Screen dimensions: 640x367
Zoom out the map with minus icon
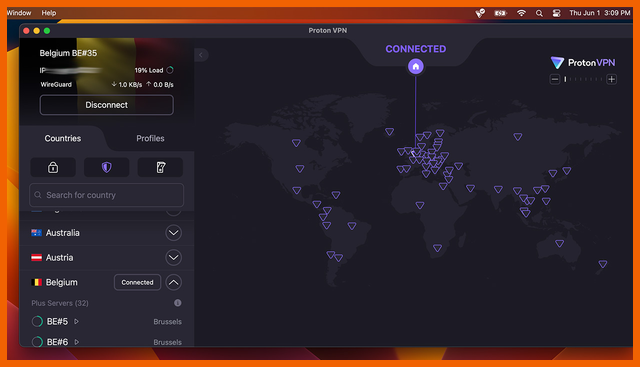coord(554,79)
